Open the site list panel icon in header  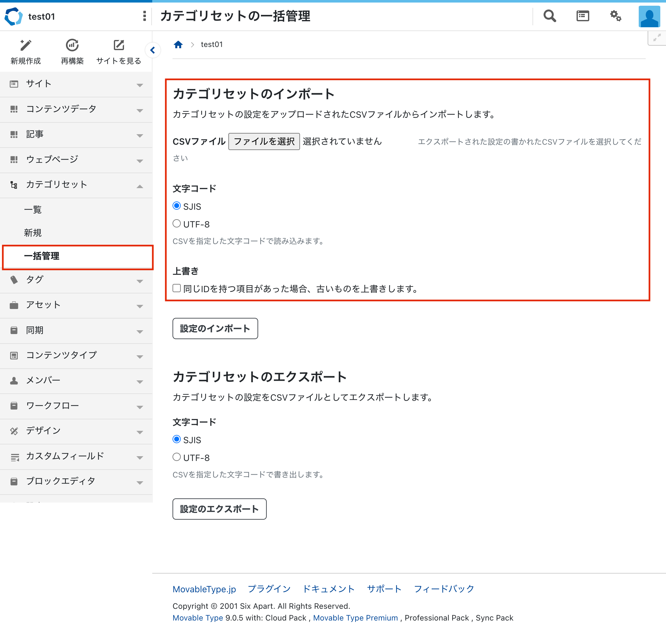tap(582, 16)
